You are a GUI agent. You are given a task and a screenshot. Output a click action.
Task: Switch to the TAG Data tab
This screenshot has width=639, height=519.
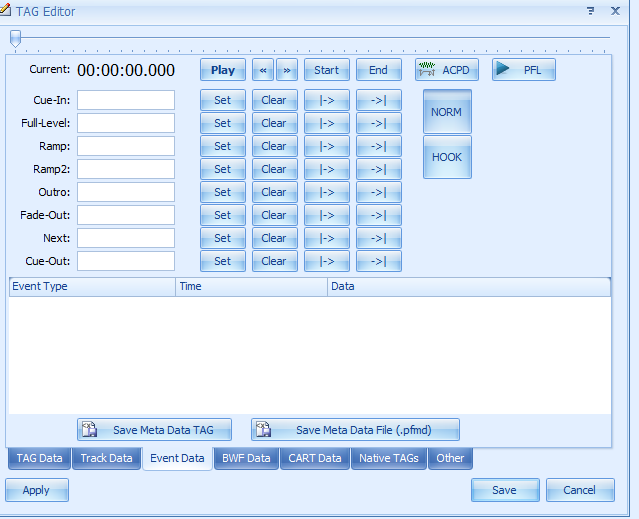(38, 459)
